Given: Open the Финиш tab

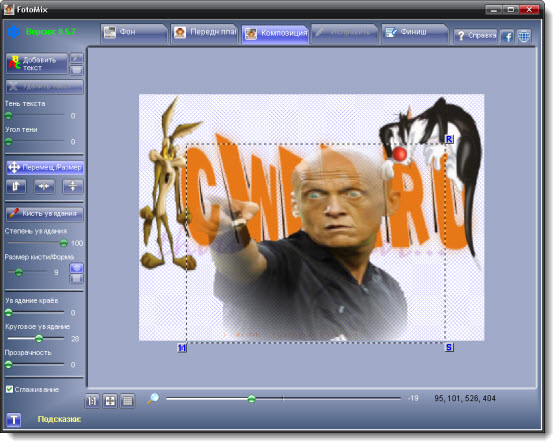Looking at the screenshot, I should pyautogui.click(x=415, y=33).
